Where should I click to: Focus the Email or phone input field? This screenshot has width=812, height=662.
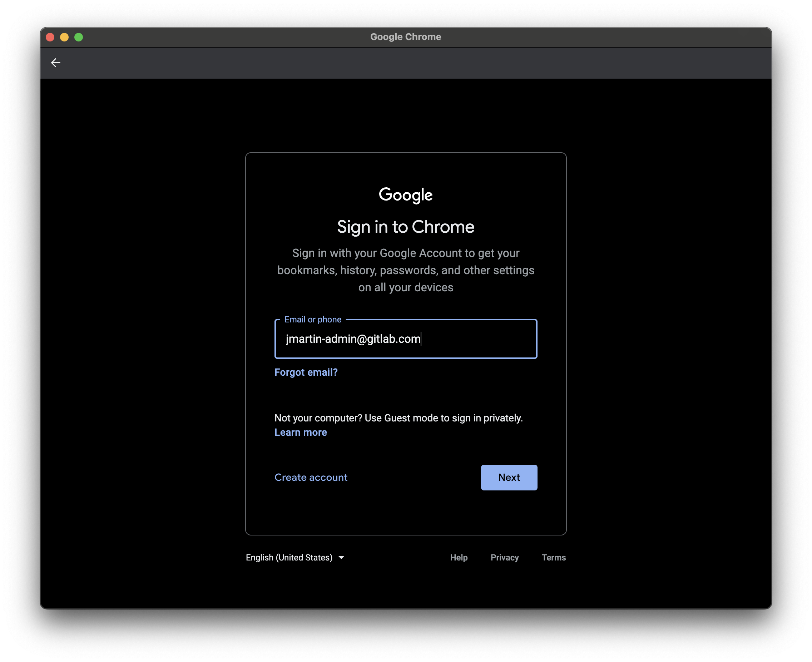tap(406, 339)
